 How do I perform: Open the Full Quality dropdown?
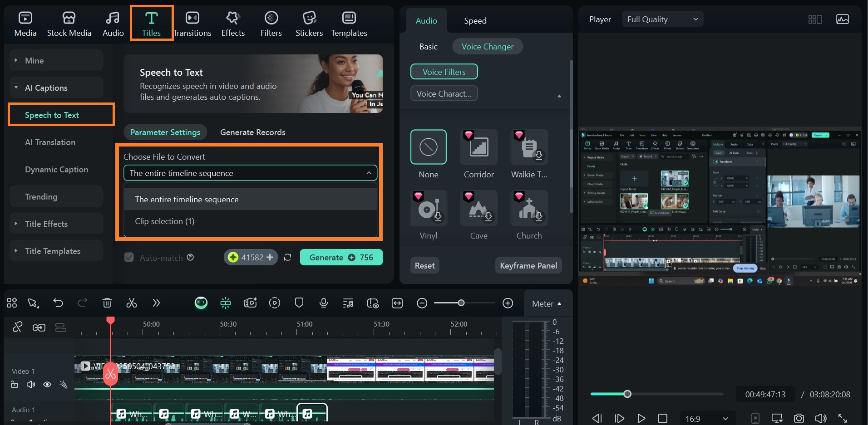[x=662, y=19]
